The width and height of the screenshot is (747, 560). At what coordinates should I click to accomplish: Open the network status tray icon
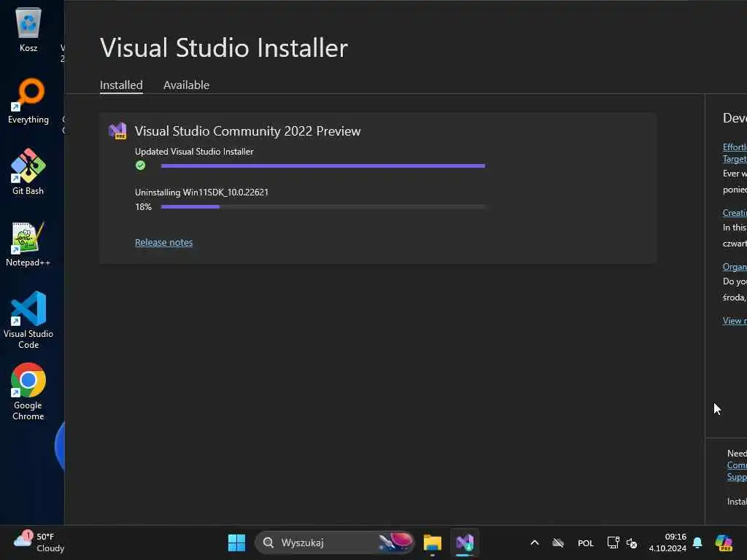[x=613, y=542]
